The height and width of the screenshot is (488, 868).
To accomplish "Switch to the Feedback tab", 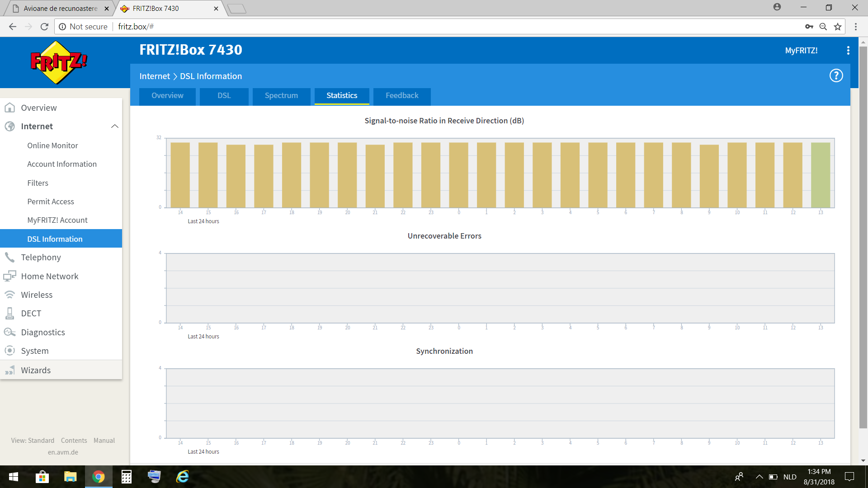I will 401,96.
